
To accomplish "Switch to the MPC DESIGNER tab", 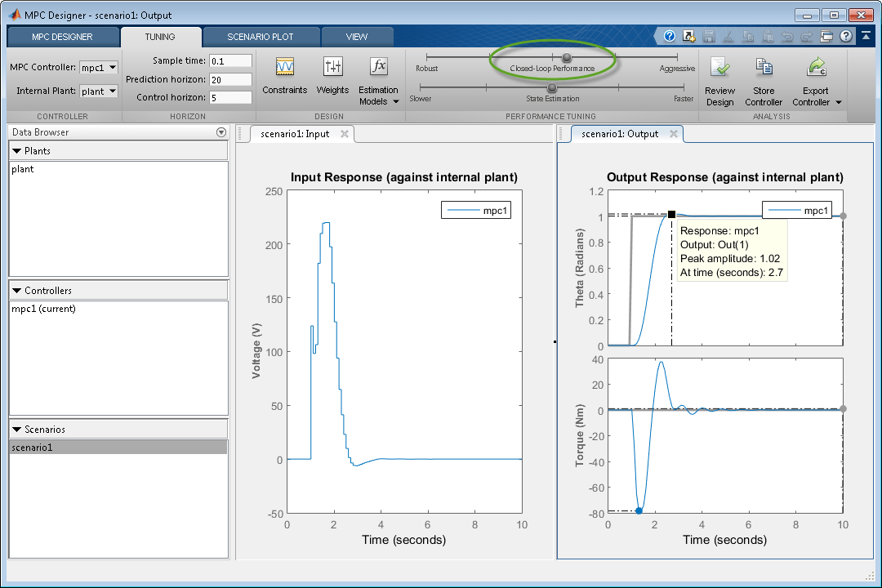I will pos(62,37).
